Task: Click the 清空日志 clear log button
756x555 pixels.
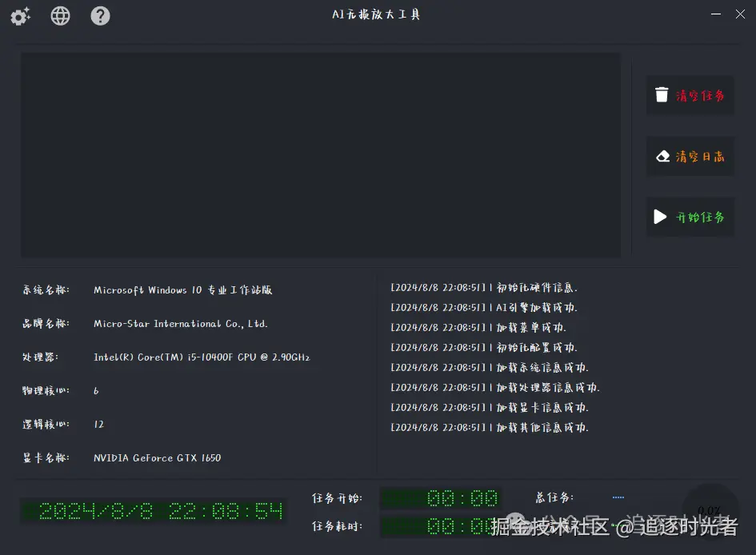Action: [690, 156]
